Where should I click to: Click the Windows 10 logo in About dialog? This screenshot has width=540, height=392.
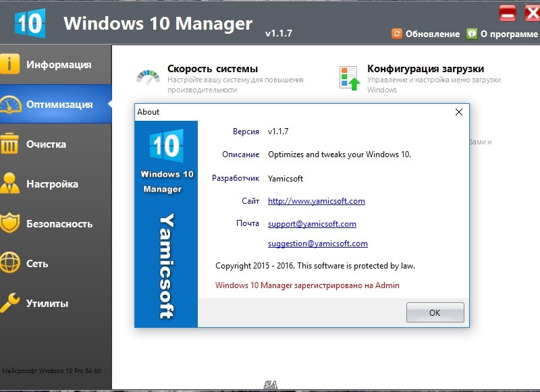click(166, 146)
